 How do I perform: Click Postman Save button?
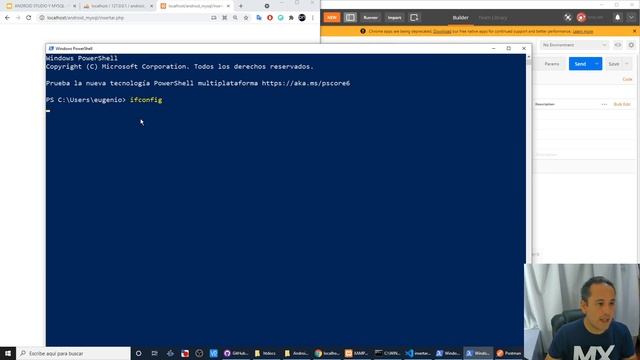pos(613,64)
